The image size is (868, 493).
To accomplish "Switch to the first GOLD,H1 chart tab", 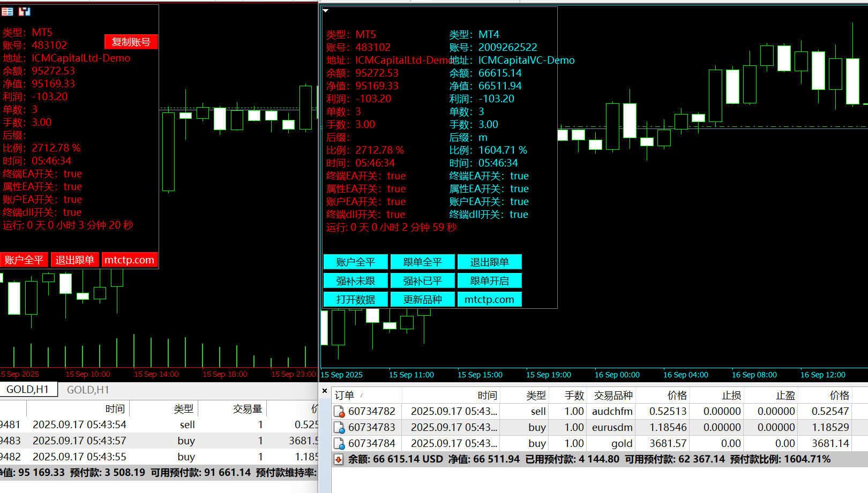I will click(x=28, y=390).
